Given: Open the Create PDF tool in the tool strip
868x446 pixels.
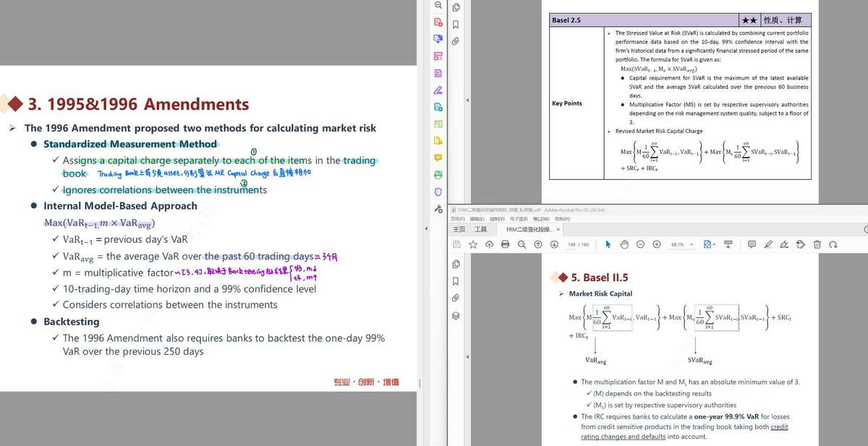Looking at the screenshot, I should pyautogui.click(x=438, y=22).
